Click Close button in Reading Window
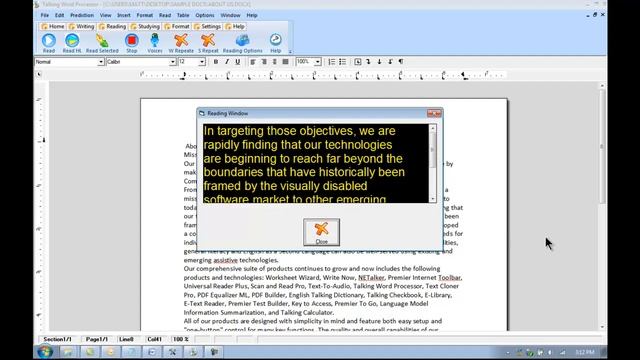Screen dimensions: 640x360 coord(321,232)
